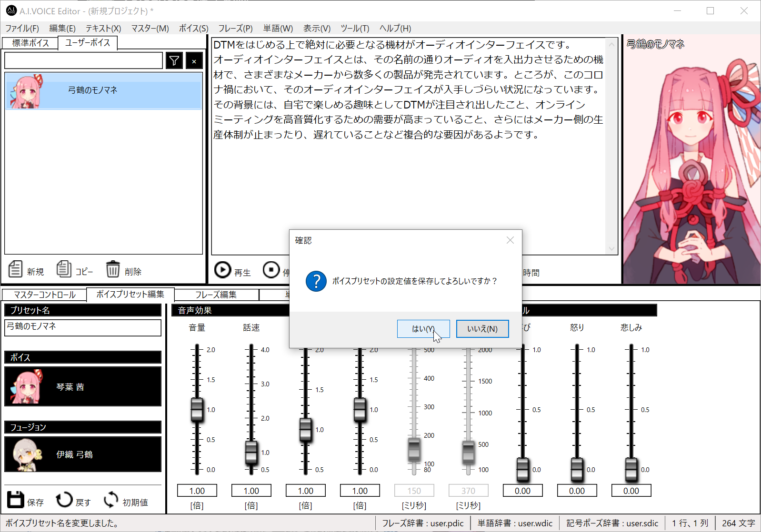Click the 単語辞書 : user.wdic status entry
Screen dimensions: 761x532
pyautogui.click(x=515, y=523)
